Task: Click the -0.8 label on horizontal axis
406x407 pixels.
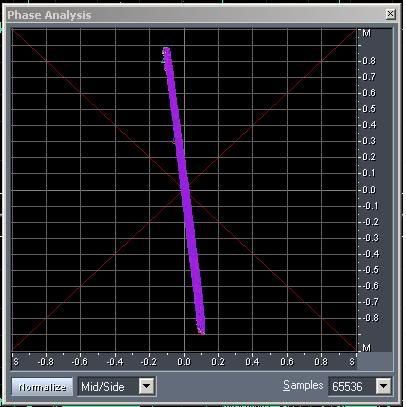Action: point(46,362)
